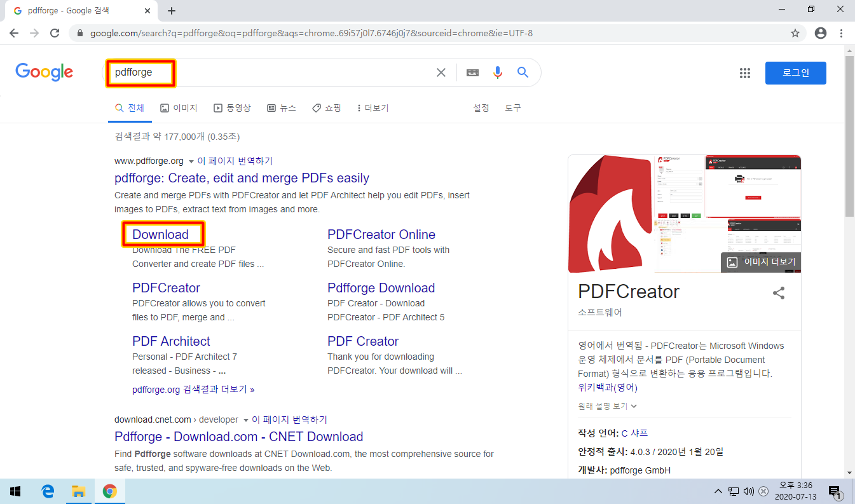Screen dimensions: 855x504
Task: Open the PDFCreator sitelink
Action: tap(166, 288)
